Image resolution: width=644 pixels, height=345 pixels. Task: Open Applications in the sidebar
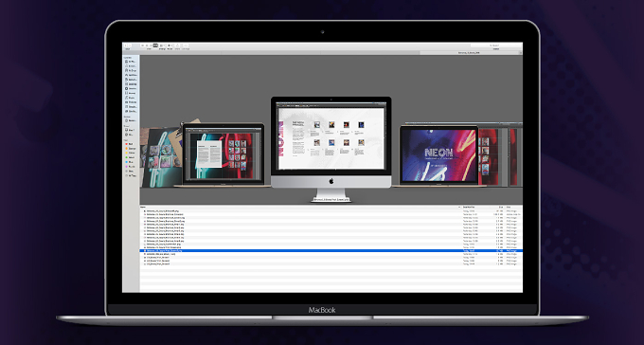(x=132, y=75)
